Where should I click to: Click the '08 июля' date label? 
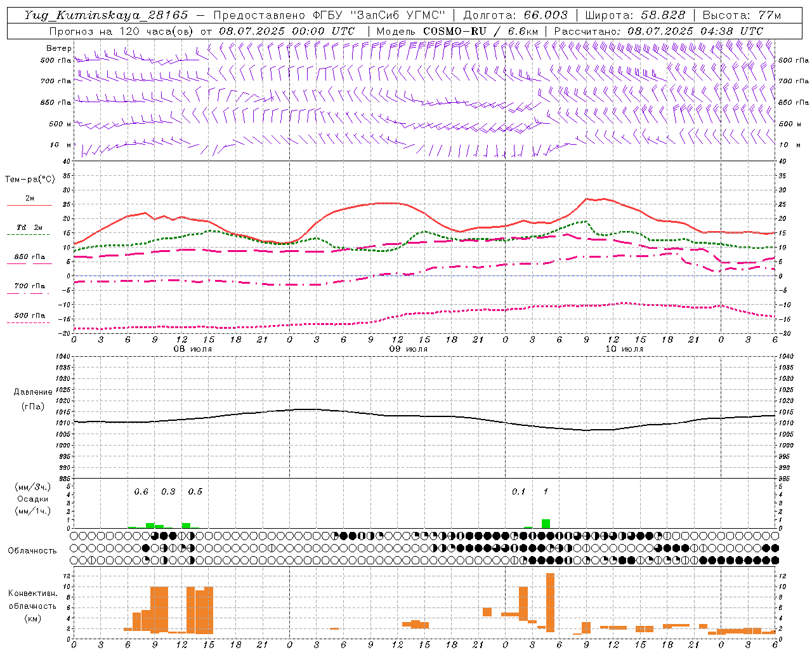(x=193, y=349)
